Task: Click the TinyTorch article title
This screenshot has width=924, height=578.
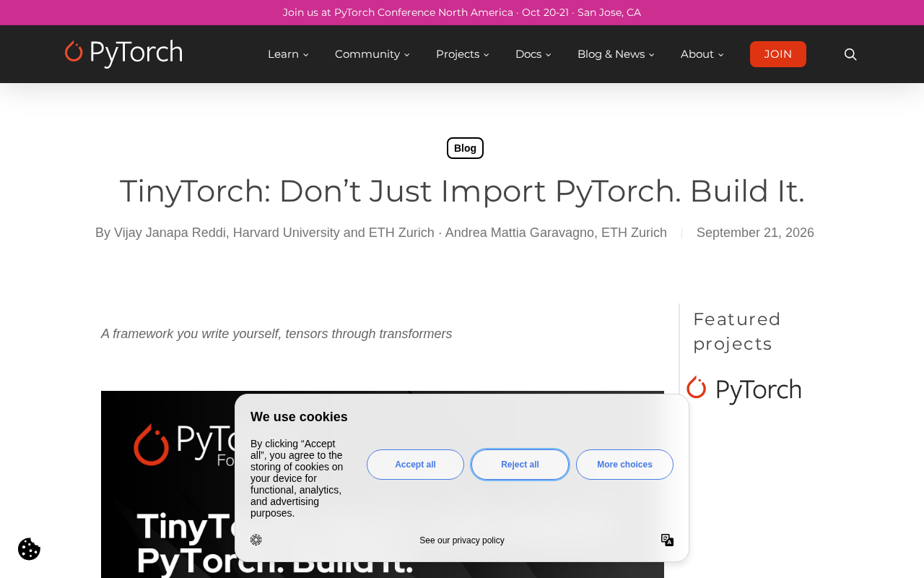Action: pyautogui.click(x=462, y=191)
